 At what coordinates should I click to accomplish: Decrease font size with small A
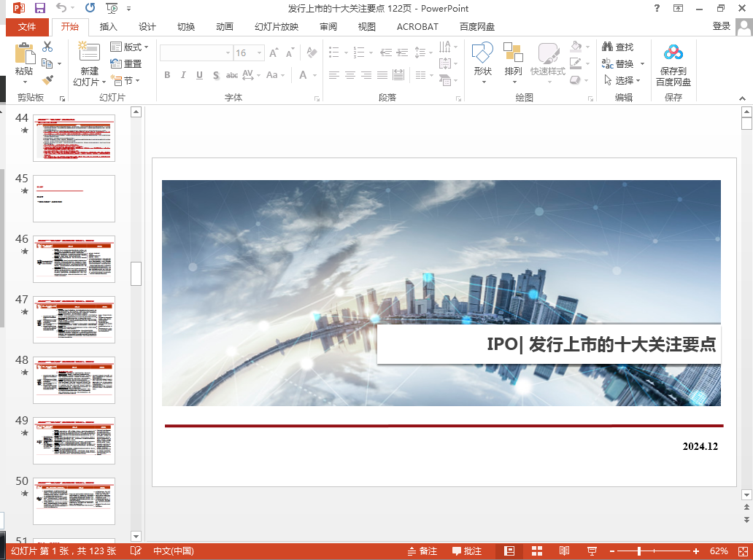point(290,53)
